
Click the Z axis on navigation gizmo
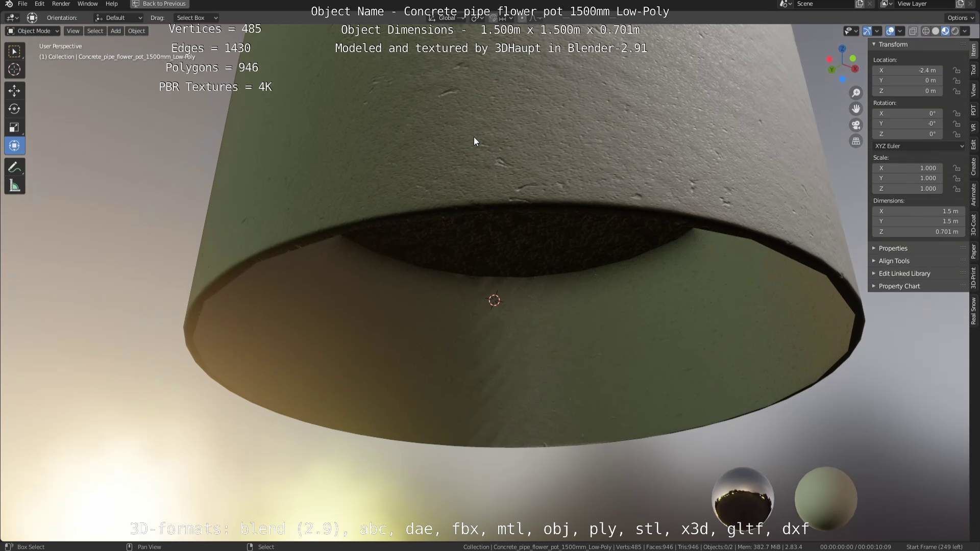coord(842,48)
